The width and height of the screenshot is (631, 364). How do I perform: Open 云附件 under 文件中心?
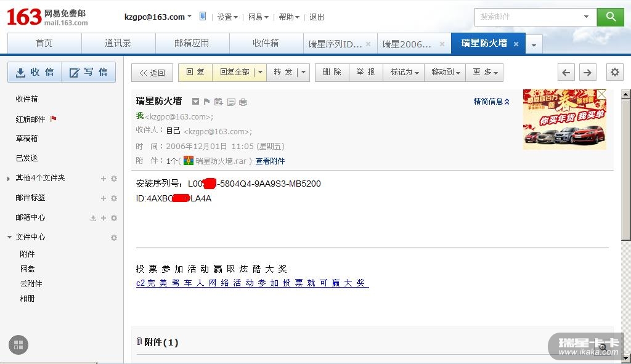(x=31, y=283)
